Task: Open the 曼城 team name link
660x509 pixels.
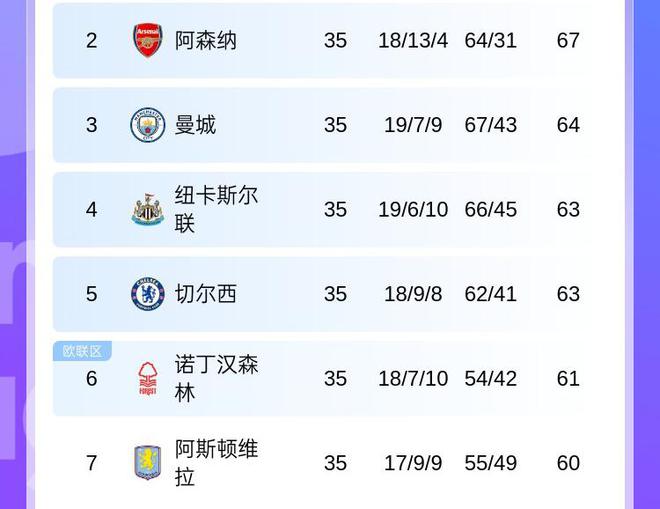Action: tap(195, 125)
